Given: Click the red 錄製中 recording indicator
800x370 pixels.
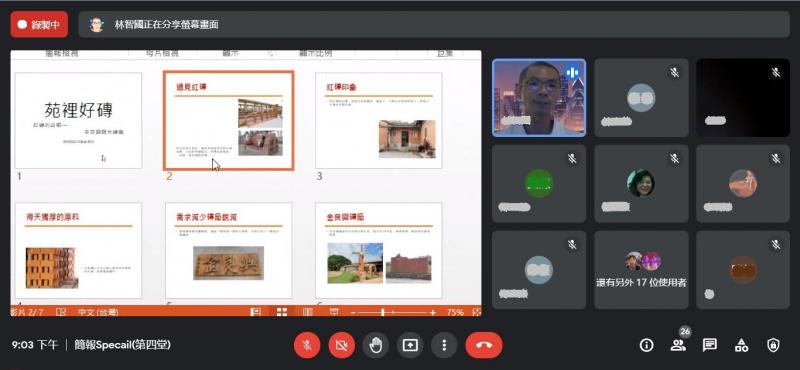Looking at the screenshot, I should coord(39,24).
